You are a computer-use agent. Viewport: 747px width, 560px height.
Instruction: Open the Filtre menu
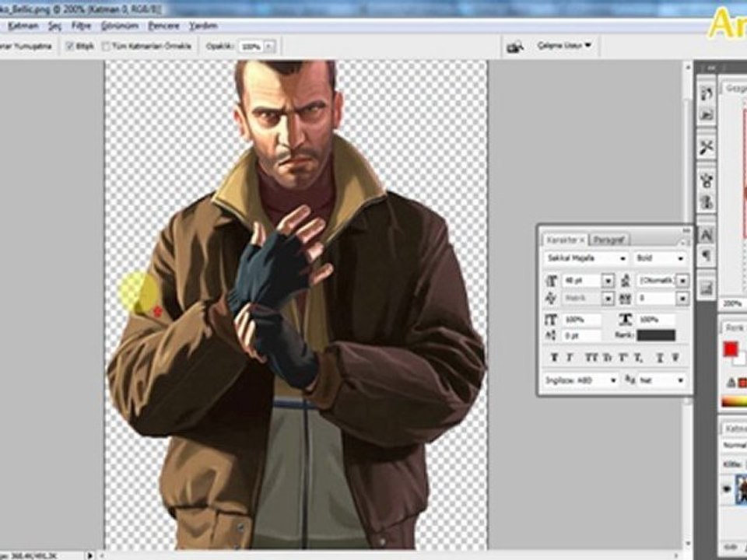point(81,26)
